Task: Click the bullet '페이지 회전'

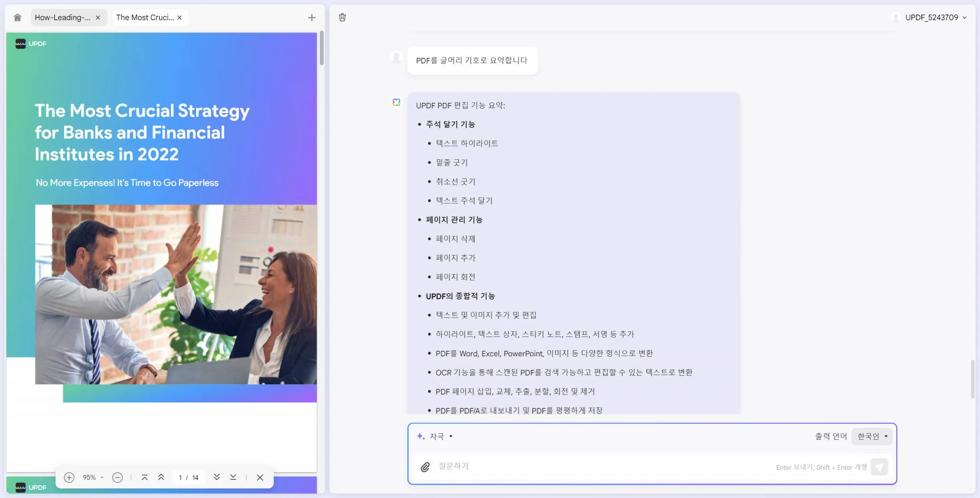Action: (456, 277)
